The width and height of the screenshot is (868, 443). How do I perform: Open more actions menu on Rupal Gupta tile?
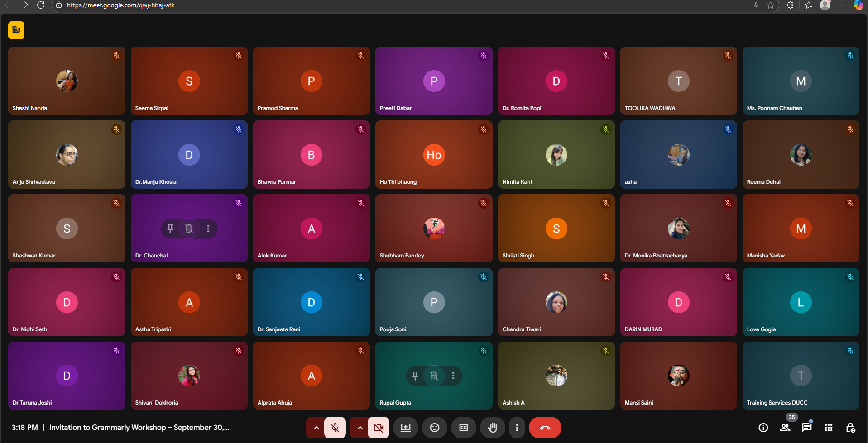[x=453, y=376]
